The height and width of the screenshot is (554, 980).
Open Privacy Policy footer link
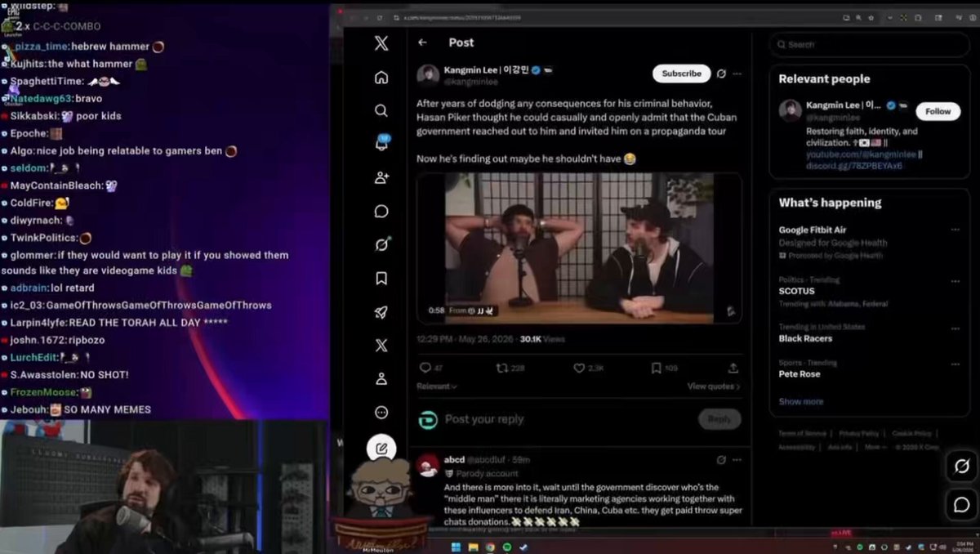tap(858, 433)
